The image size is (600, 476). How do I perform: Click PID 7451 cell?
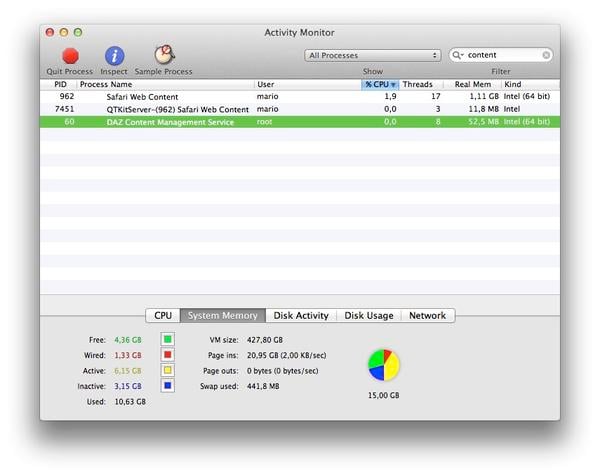click(64, 109)
